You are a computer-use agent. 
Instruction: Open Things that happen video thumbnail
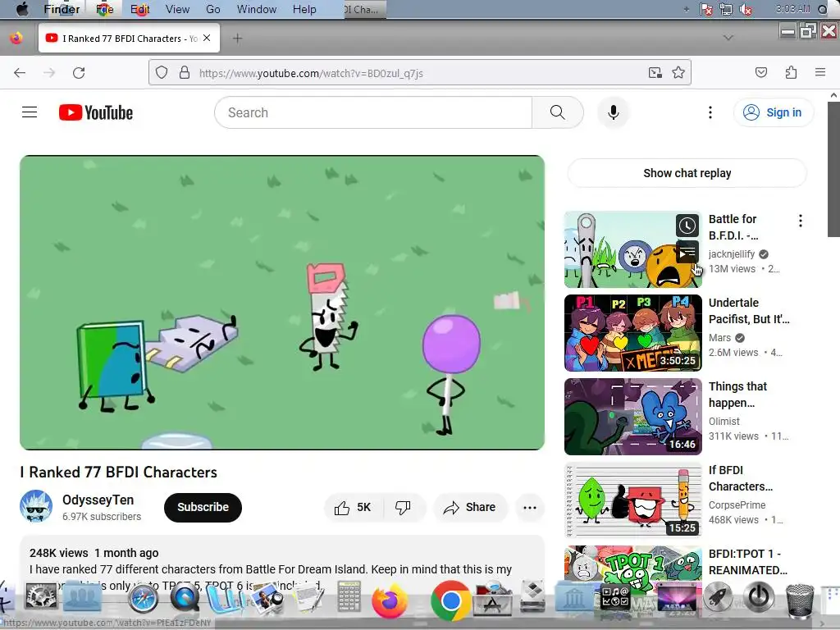coord(633,416)
